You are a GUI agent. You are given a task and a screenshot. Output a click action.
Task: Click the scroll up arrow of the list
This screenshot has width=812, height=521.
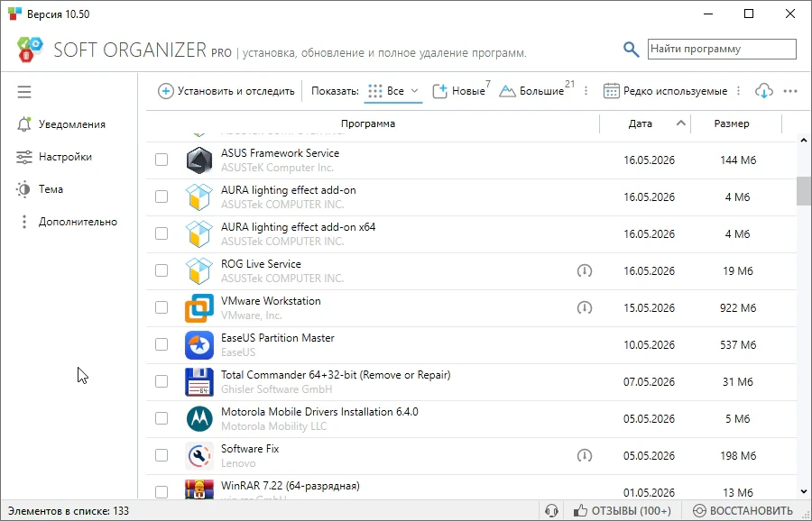[x=804, y=141]
